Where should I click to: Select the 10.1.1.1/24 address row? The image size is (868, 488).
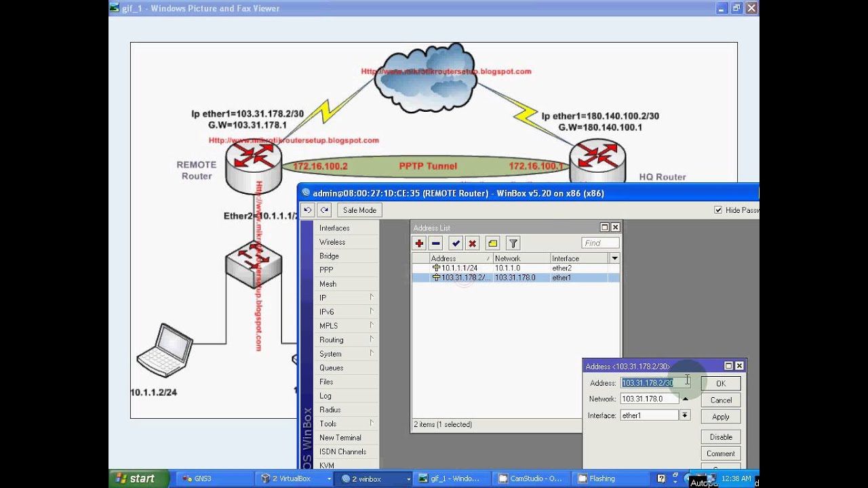click(515, 268)
